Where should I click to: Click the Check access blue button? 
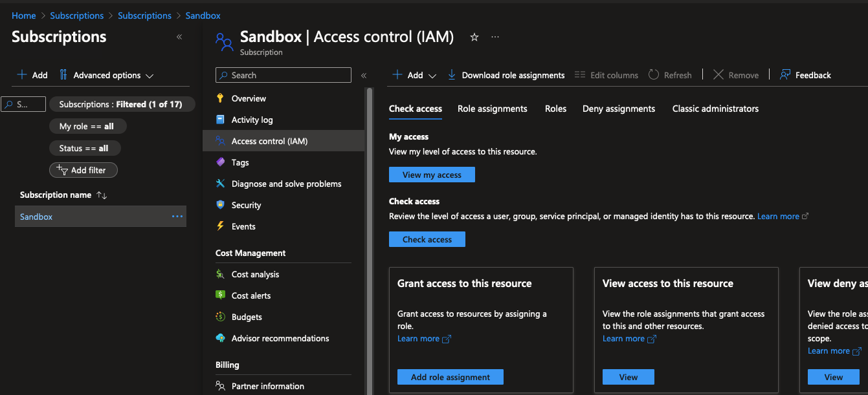coord(427,239)
